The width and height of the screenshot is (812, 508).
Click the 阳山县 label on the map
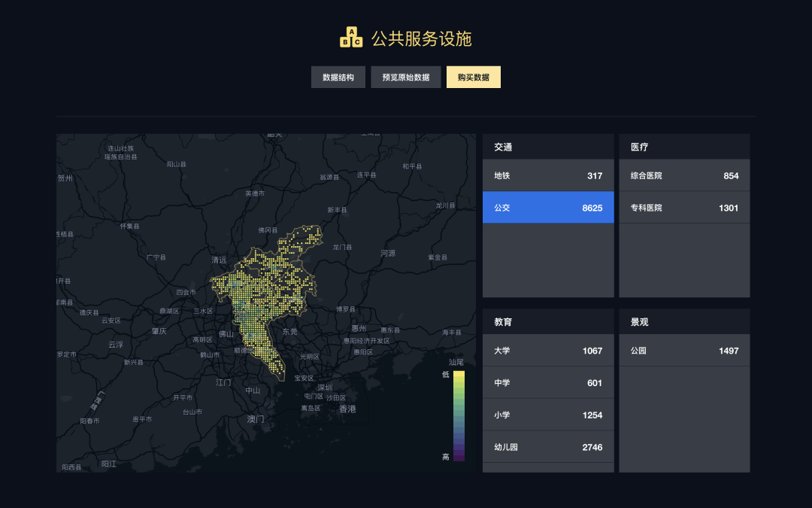pyautogui.click(x=176, y=164)
